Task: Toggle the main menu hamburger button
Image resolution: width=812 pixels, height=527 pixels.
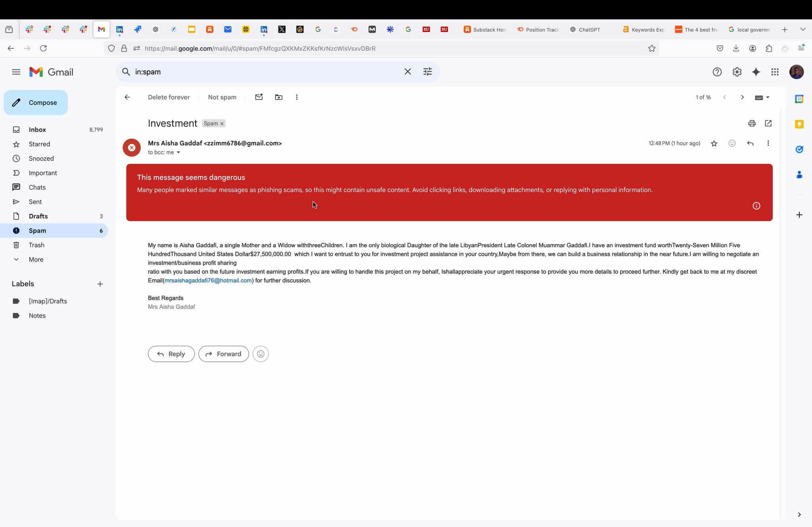Action: coord(16,72)
